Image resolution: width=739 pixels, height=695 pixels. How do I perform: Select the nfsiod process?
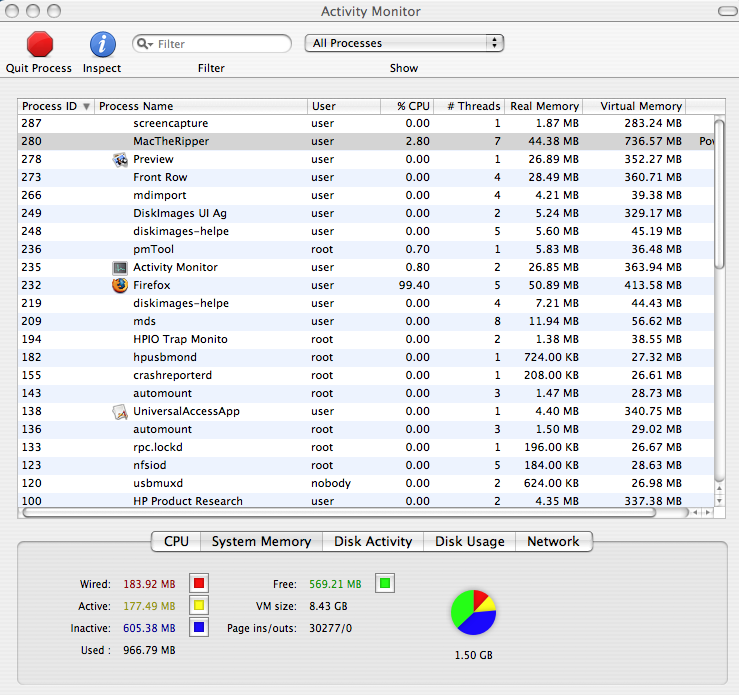click(366, 466)
